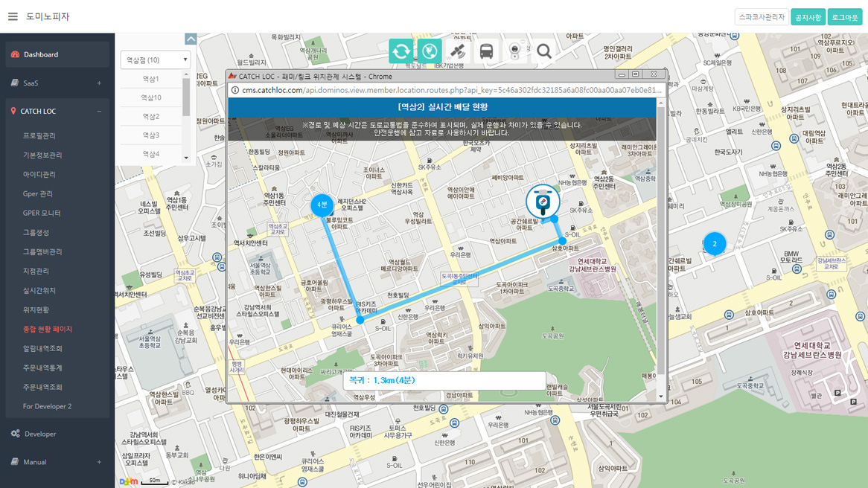Open the roadview camera icon

tap(515, 51)
